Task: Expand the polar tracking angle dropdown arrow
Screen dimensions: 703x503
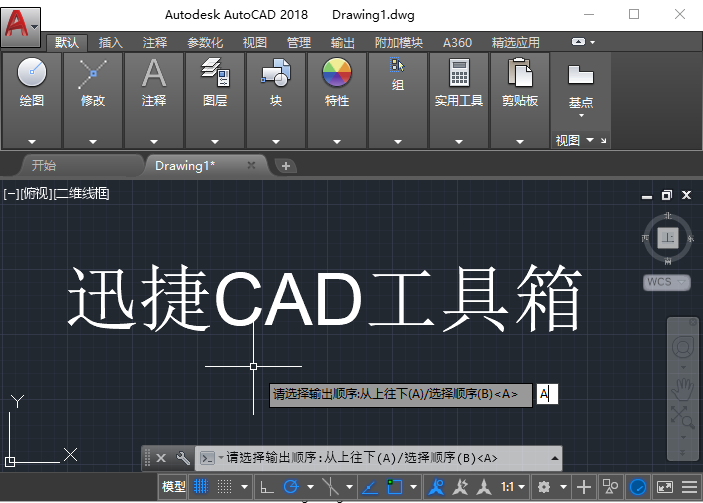Action: 310,487
